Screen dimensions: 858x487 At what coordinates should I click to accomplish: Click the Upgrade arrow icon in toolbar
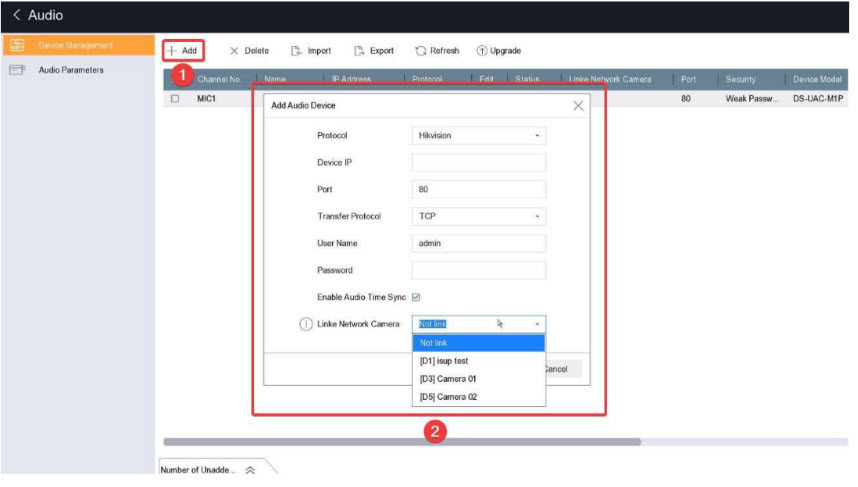point(482,50)
